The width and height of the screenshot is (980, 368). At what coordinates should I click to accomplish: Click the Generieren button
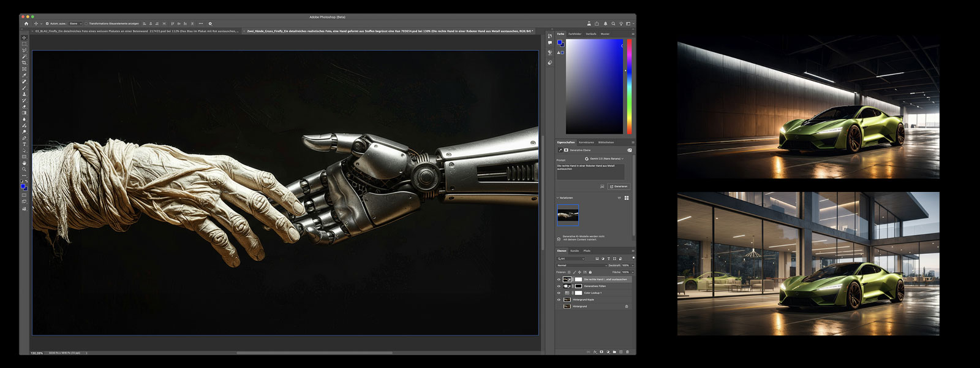tap(619, 186)
